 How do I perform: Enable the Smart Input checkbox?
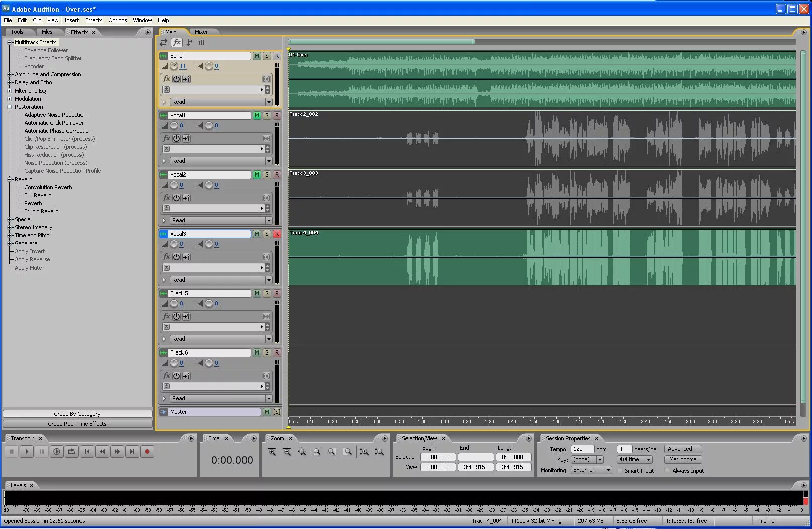(x=618, y=470)
